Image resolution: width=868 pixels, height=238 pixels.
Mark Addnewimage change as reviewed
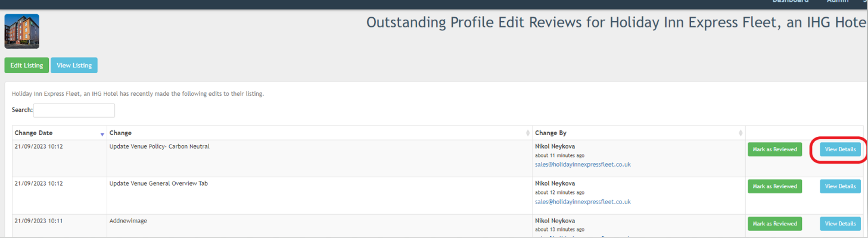[774, 224]
